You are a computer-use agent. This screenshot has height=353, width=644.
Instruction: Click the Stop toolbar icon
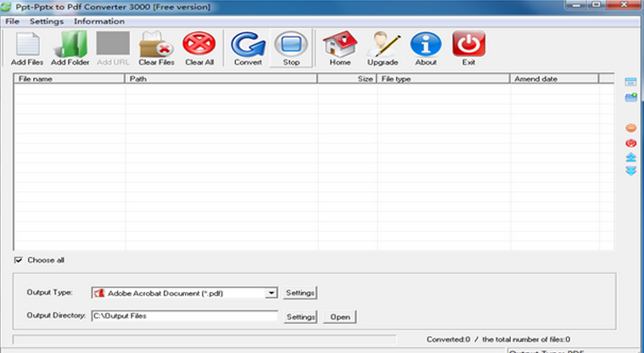[291, 48]
